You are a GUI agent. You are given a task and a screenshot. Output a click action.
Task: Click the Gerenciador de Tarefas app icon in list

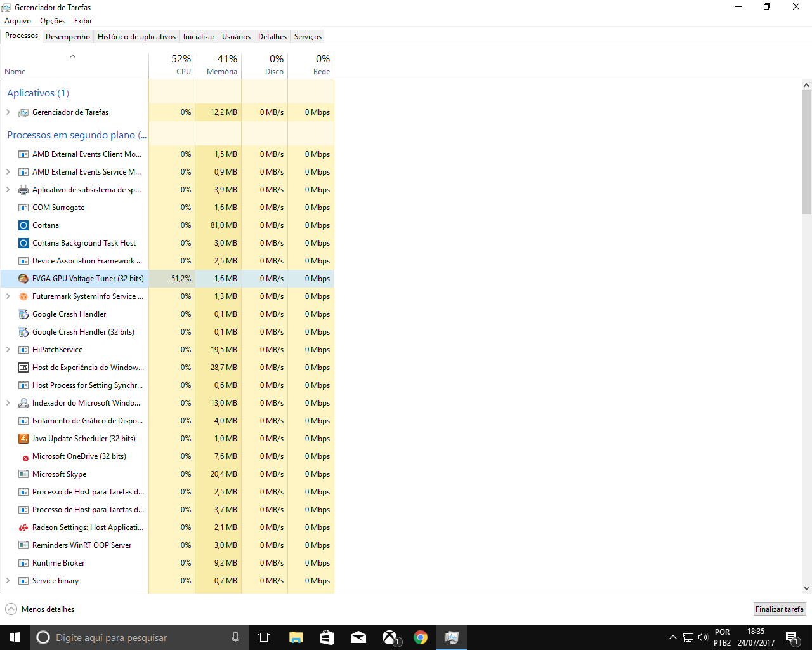[23, 112]
